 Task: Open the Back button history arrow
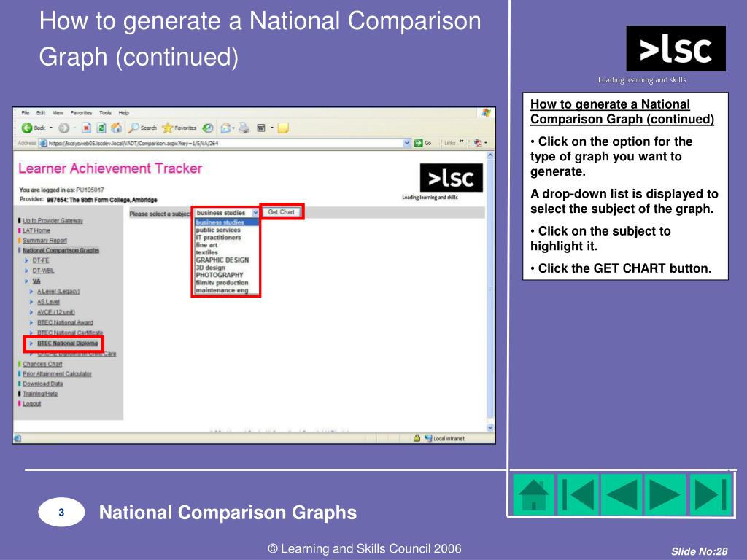click(51, 128)
